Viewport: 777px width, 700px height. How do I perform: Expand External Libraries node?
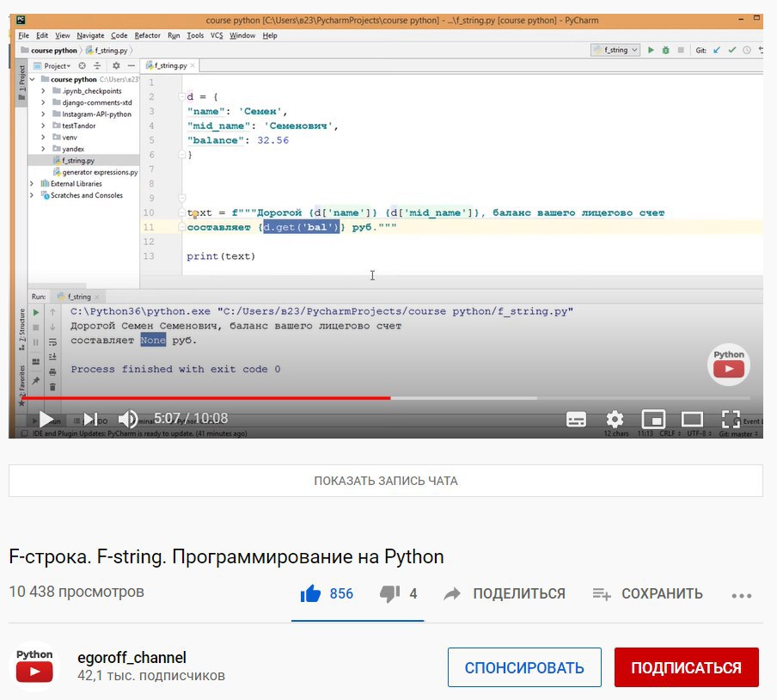click(32, 183)
